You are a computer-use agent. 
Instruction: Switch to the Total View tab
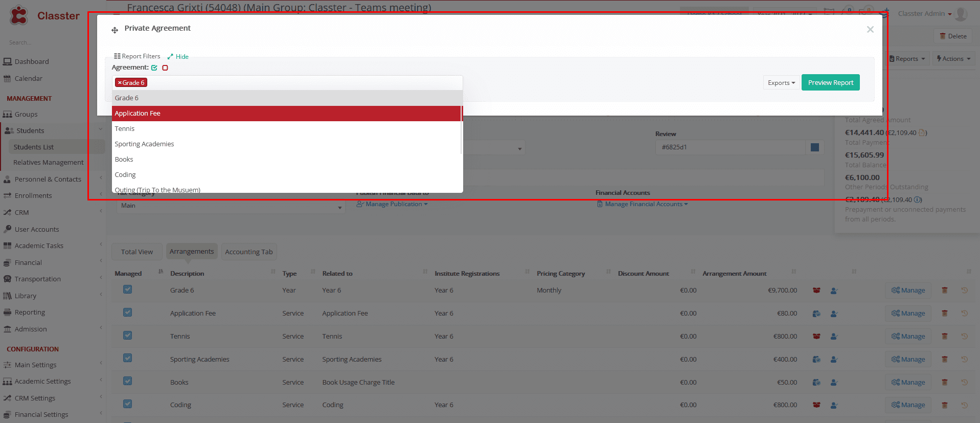137,252
